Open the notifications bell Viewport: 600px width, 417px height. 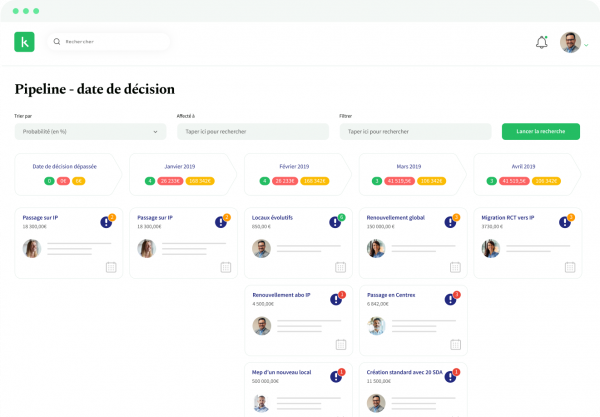click(x=542, y=42)
